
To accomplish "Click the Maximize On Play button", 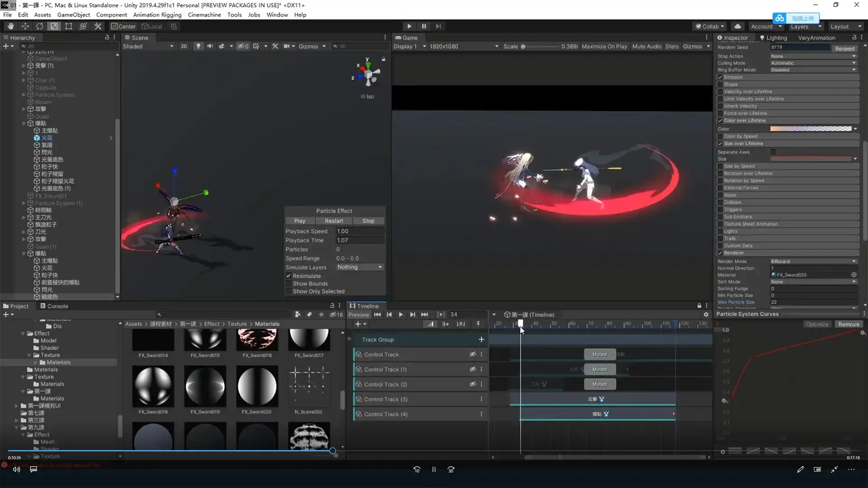I will (604, 46).
